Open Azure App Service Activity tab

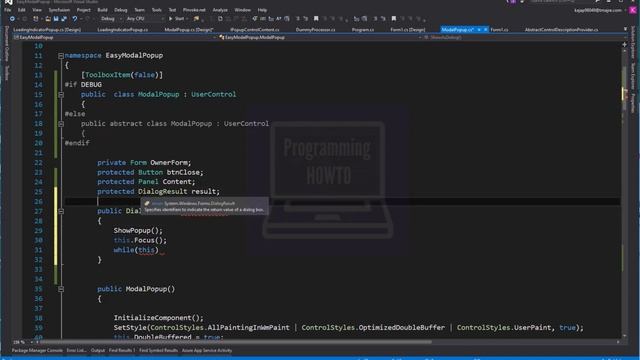[207, 350]
